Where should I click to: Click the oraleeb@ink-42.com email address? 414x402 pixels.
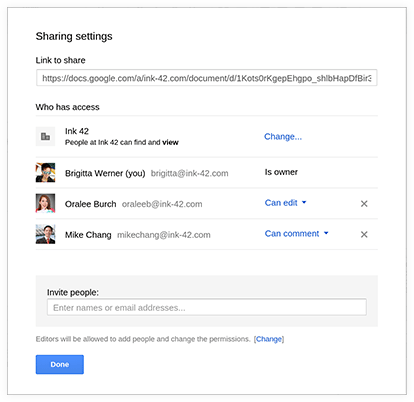(162, 204)
